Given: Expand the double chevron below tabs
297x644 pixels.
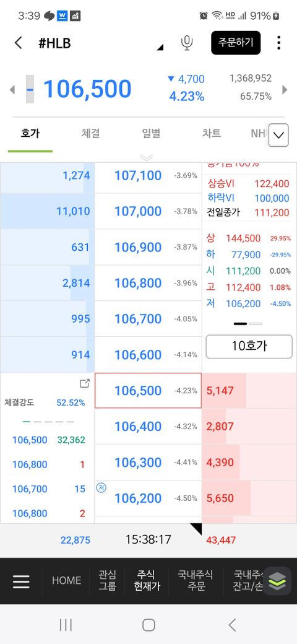Looking at the screenshot, I should coord(147,158).
